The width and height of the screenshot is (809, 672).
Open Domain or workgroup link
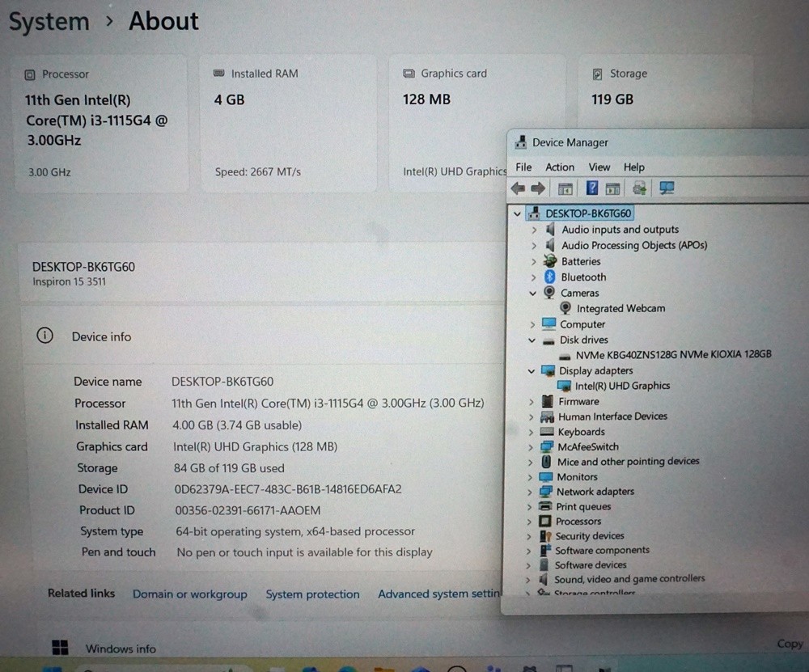click(x=190, y=594)
